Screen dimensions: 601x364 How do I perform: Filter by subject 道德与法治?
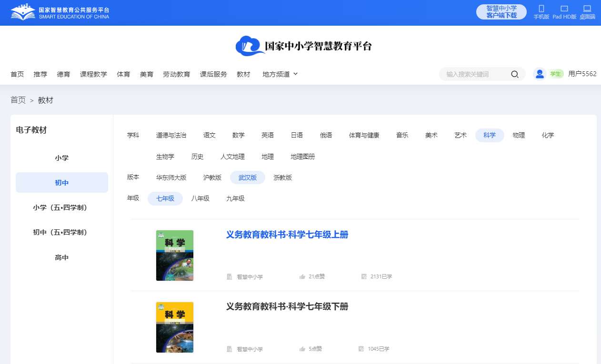(x=171, y=135)
